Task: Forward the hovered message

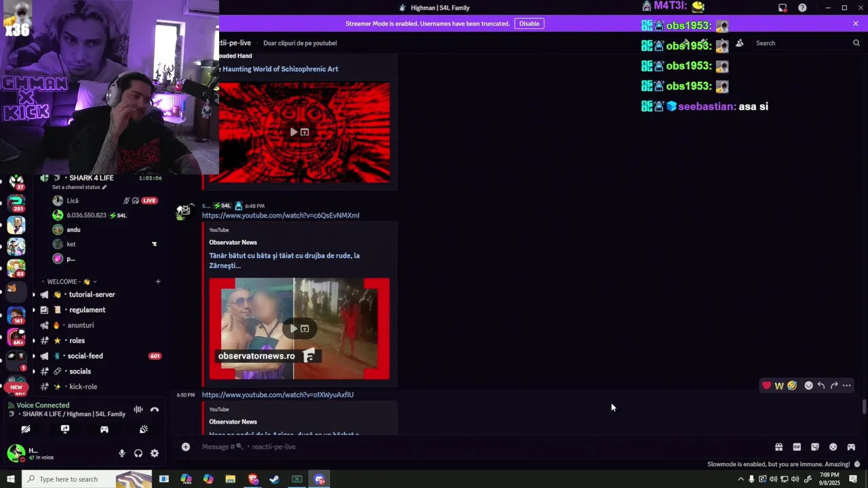Action: [x=834, y=386]
